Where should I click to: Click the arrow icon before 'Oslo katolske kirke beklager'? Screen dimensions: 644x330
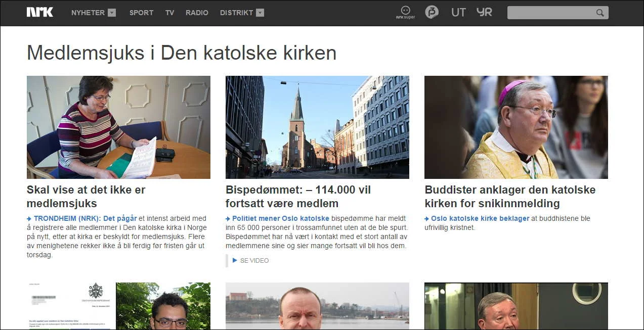[427, 218]
